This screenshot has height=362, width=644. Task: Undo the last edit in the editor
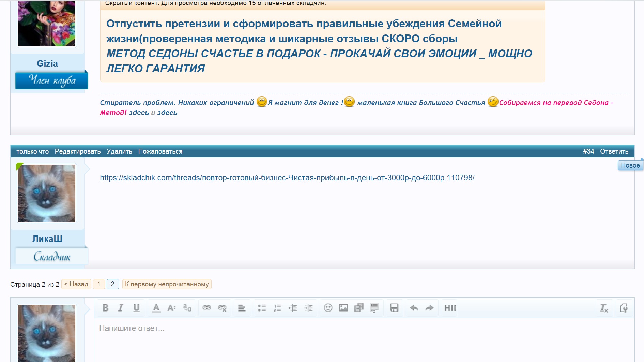click(414, 308)
